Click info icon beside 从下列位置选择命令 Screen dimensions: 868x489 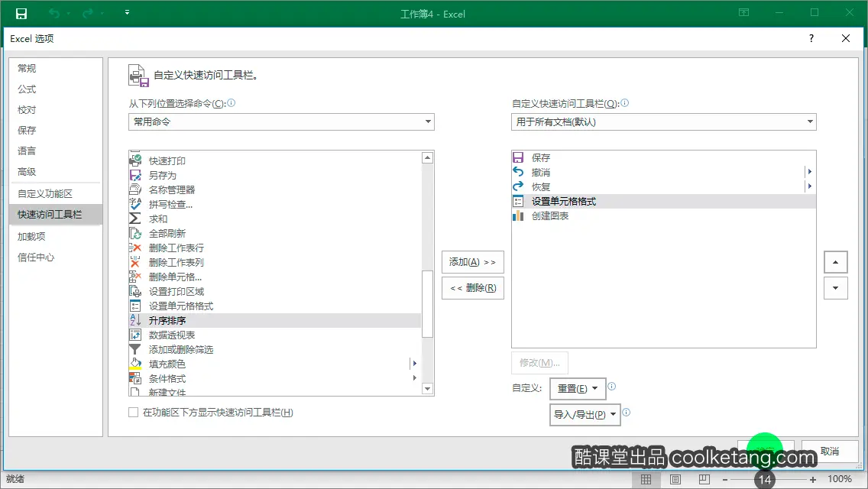click(x=232, y=103)
